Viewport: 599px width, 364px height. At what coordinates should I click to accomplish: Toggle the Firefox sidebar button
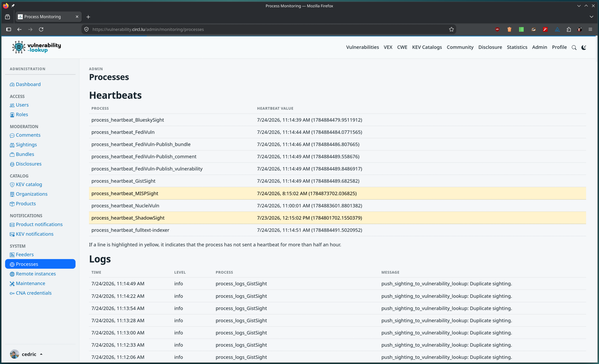pos(9,29)
